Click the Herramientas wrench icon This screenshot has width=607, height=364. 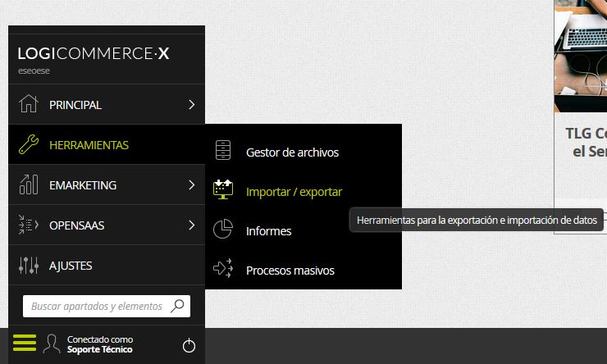28,144
